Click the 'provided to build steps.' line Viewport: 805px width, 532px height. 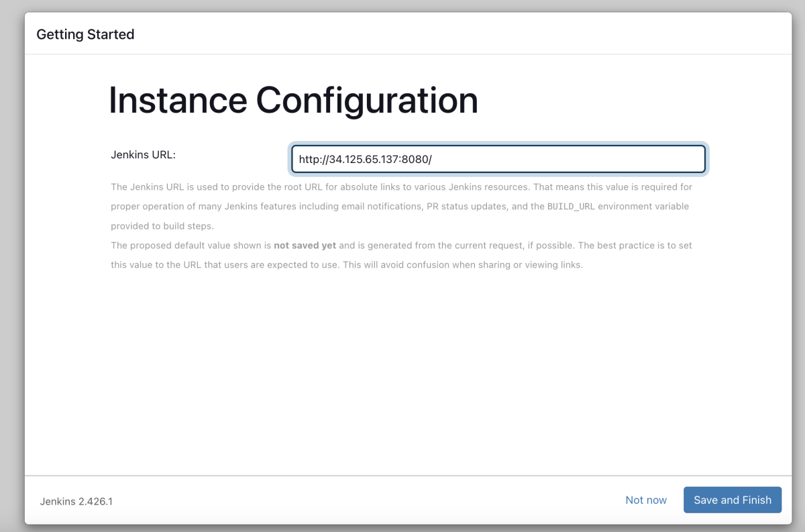click(162, 226)
